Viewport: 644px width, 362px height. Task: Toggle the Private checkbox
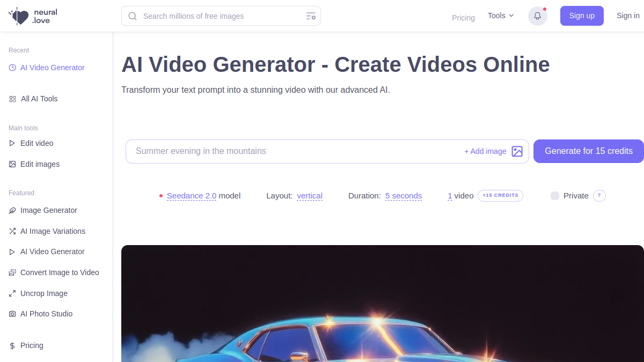coord(555,196)
